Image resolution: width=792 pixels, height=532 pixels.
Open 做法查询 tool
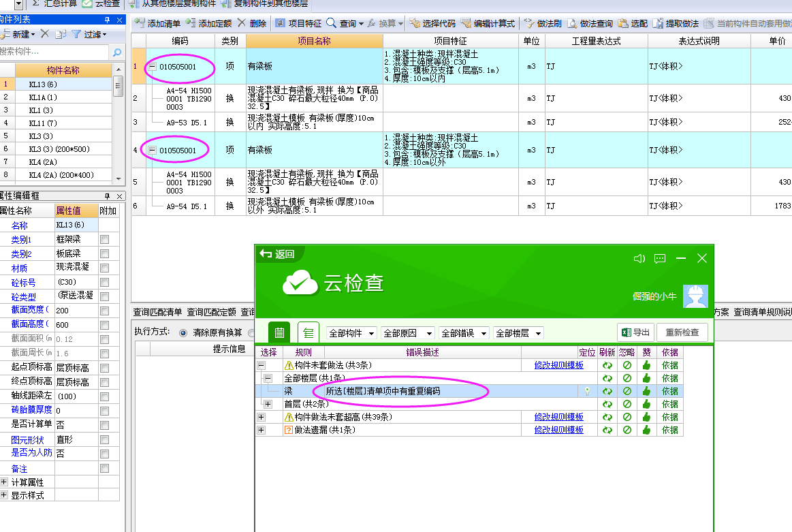point(590,23)
